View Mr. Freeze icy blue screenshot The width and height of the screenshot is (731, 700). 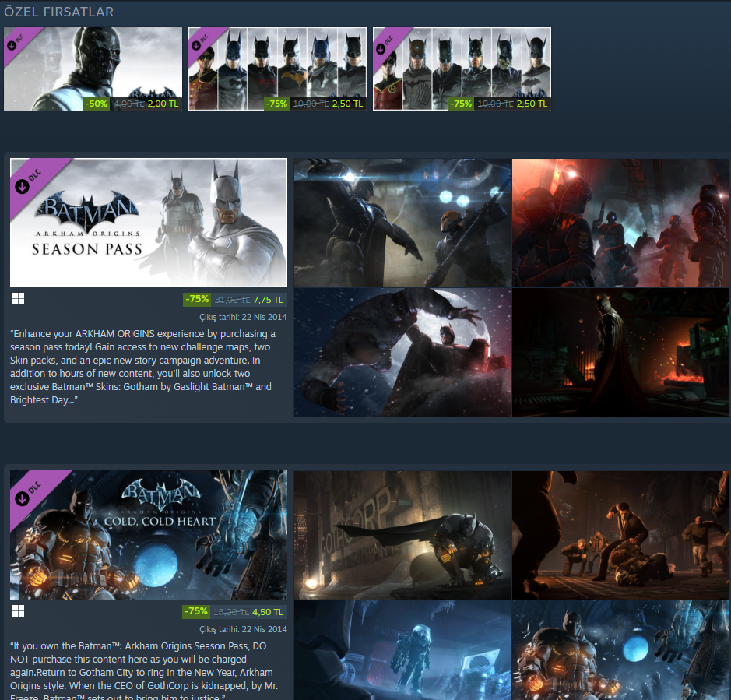402,650
